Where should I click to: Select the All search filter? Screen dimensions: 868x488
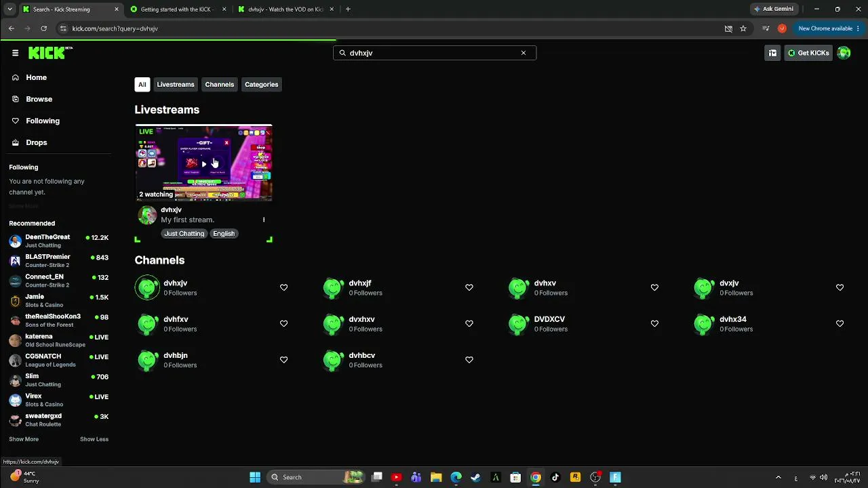(x=142, y=85)
